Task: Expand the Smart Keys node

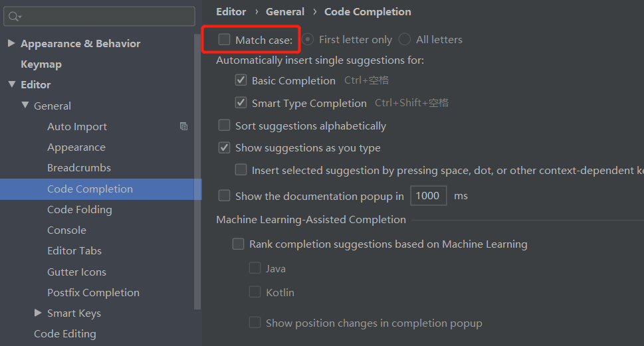Action: tap(38, 313)
